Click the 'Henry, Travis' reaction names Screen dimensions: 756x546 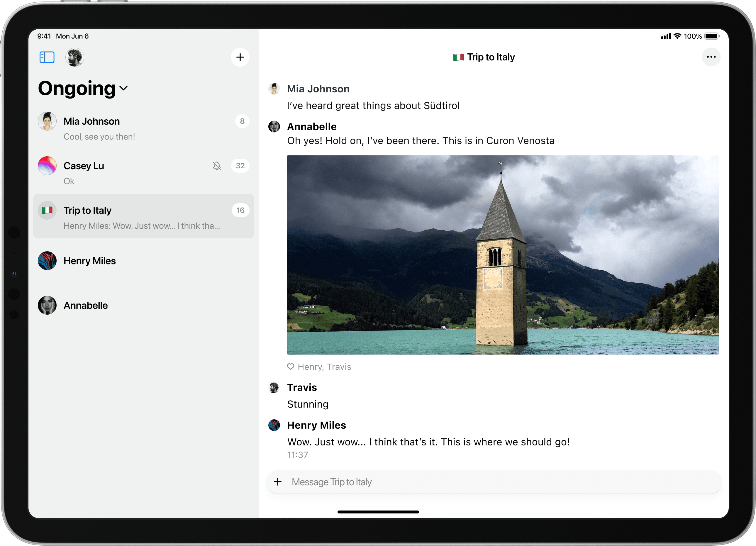pyautogui.click(x=324, y=367)
